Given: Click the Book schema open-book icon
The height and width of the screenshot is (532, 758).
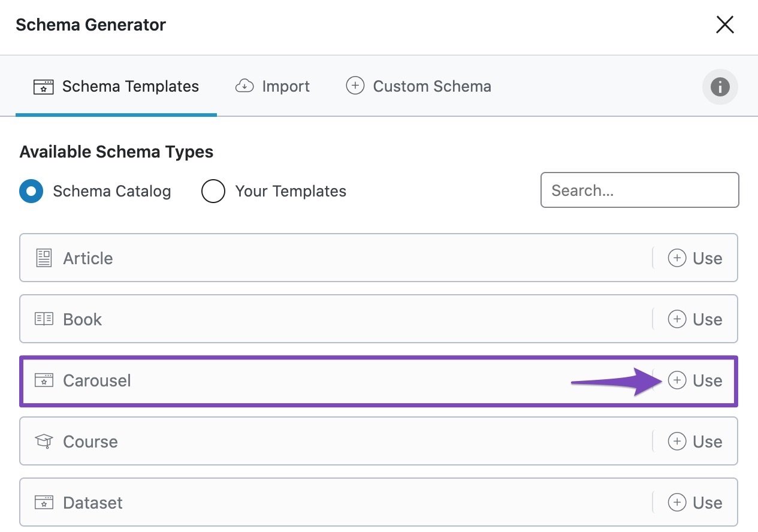Looking at the screenshot, I should pyautogui.click(x=44, y=319).
